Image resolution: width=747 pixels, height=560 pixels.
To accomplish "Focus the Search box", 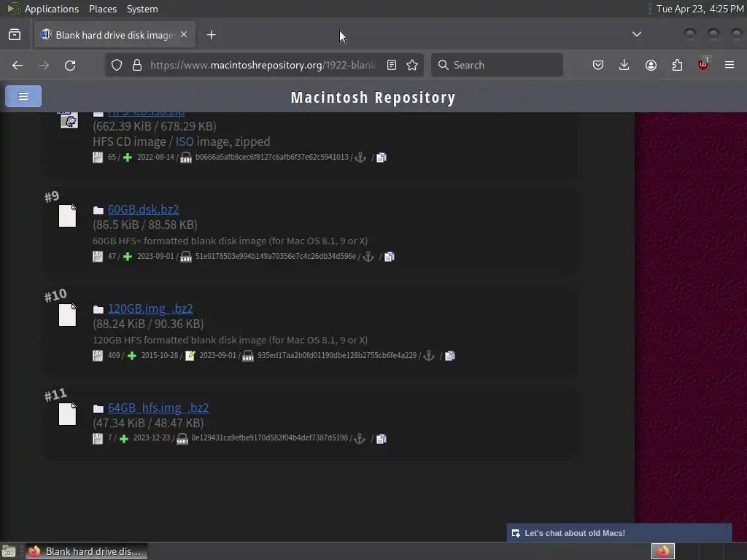I will [x=497, y=65].
